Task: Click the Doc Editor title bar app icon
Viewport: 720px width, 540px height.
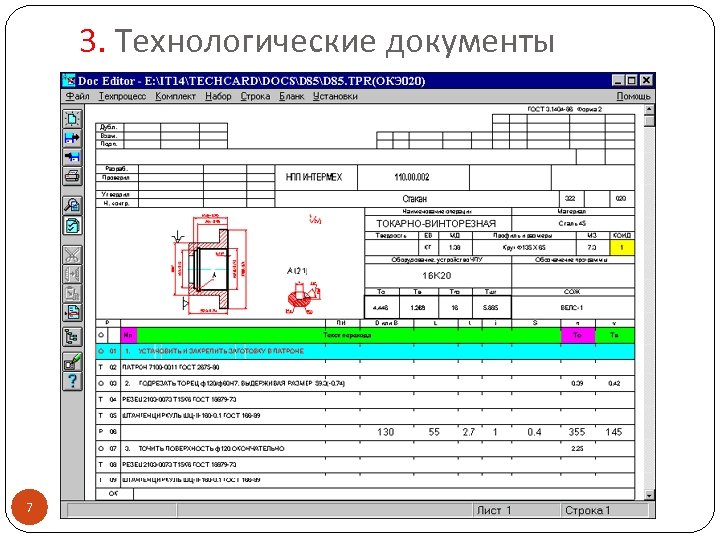Action: (x=69, y=80)
